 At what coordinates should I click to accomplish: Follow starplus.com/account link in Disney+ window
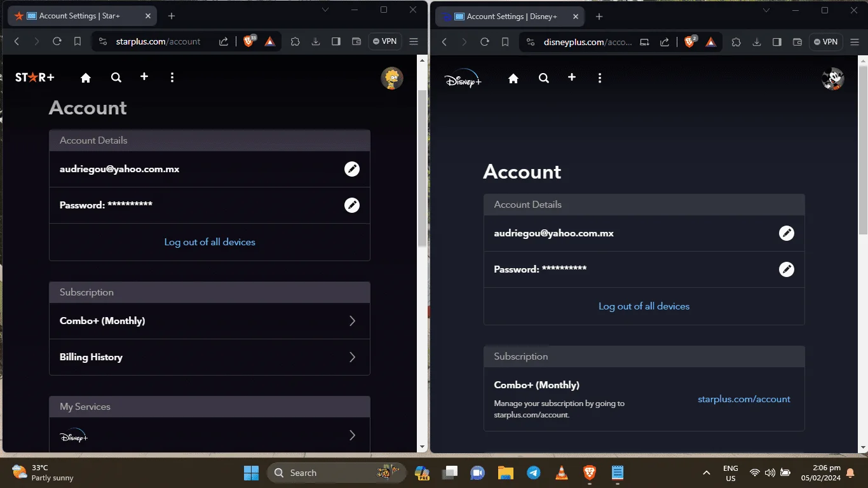(x=744, y=399)
